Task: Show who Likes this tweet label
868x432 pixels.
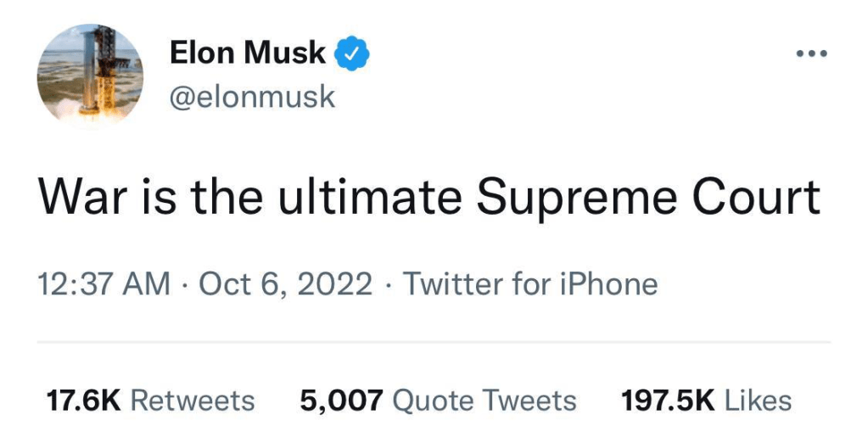Action: [x=758, y=401]
